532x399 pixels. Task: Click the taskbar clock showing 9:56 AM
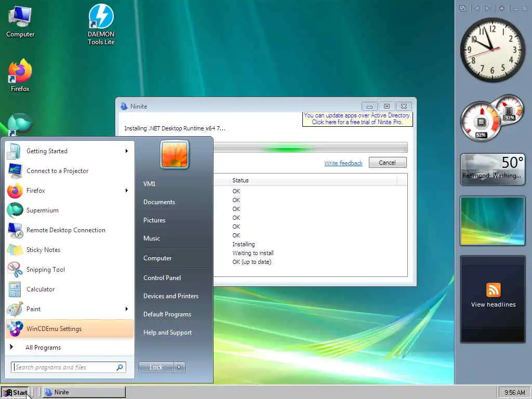point(515,393)
